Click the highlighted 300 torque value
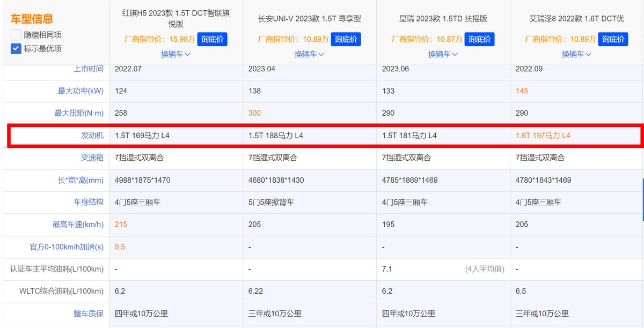 pos(254,113)
